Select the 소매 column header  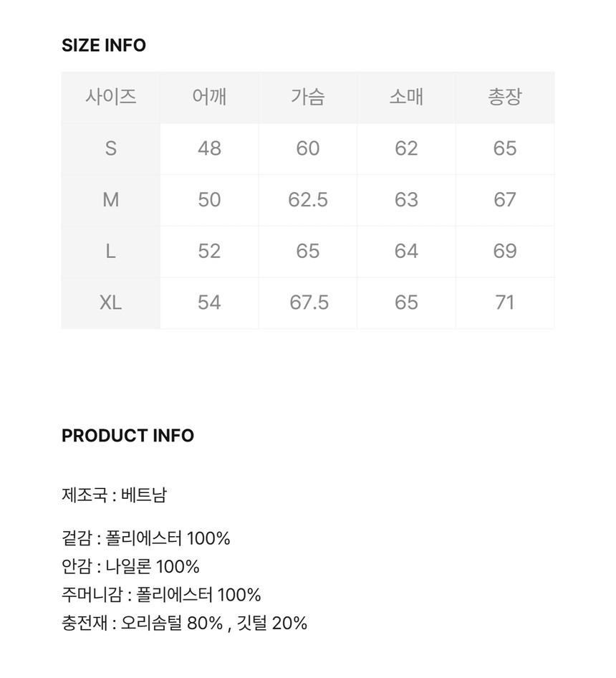[x=406, y=97]
